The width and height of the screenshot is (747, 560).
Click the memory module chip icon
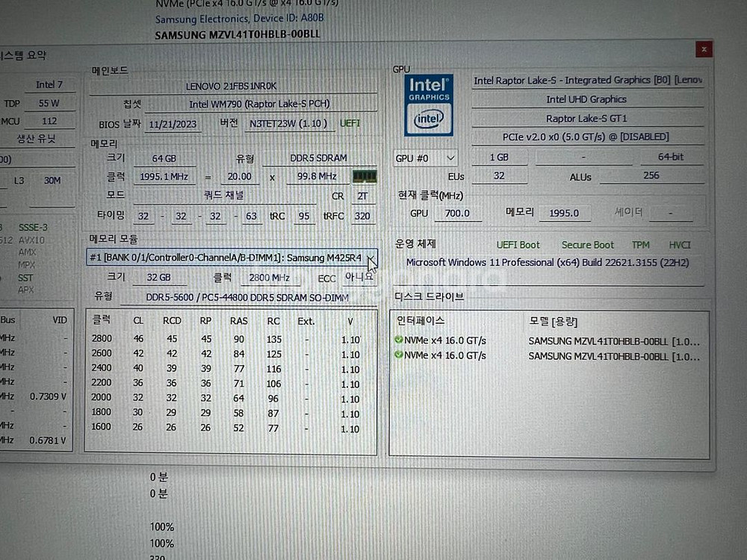(x=365, y=177)
